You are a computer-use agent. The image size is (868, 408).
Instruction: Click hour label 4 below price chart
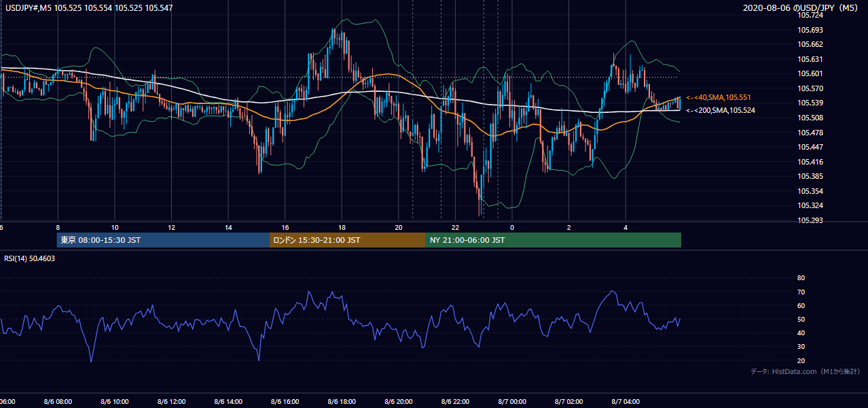pos(626,227)
